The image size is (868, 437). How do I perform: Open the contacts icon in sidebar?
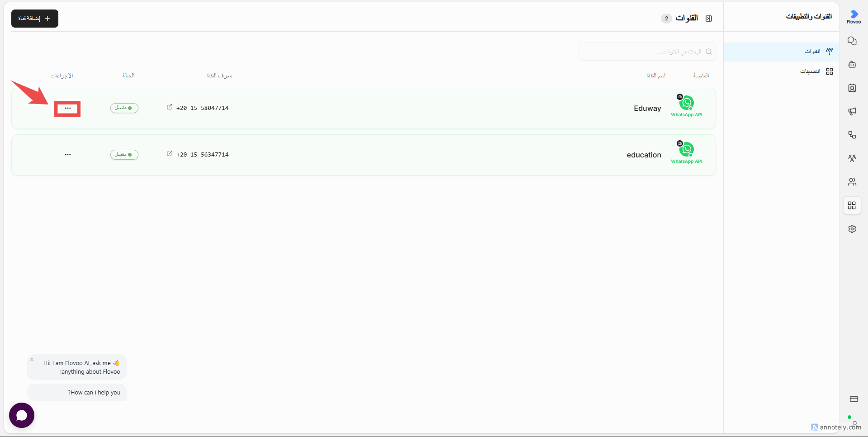point(852,88)
